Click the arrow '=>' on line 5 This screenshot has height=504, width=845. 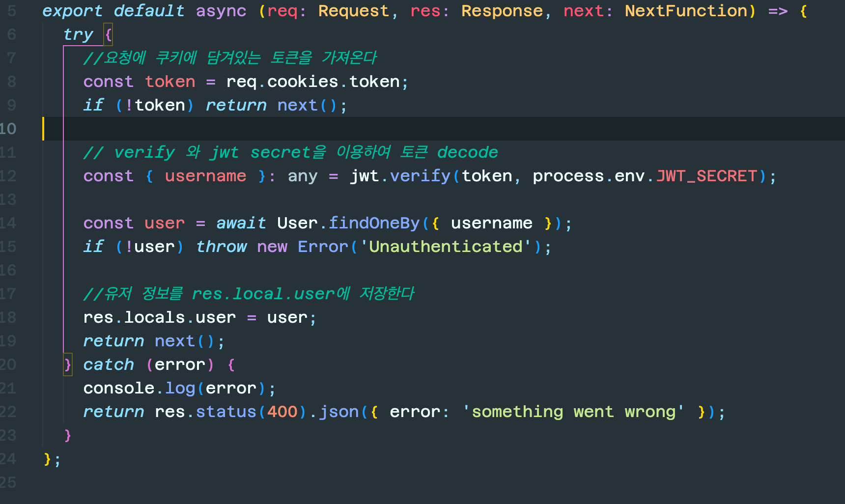778,11
